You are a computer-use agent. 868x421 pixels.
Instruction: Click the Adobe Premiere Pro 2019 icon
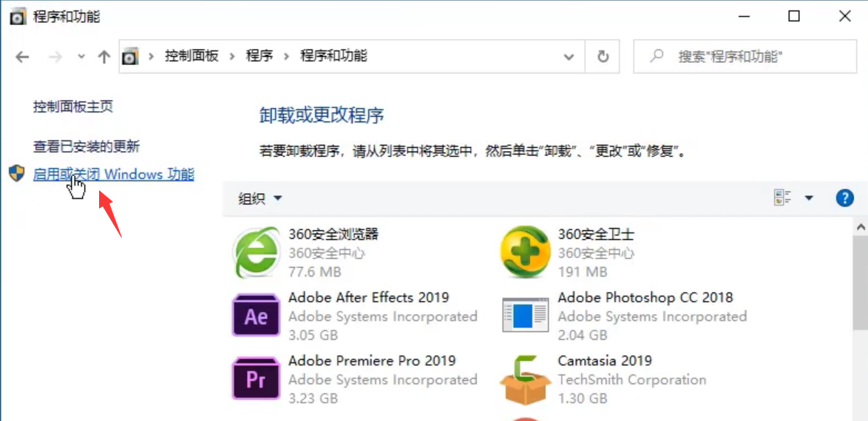256,380
